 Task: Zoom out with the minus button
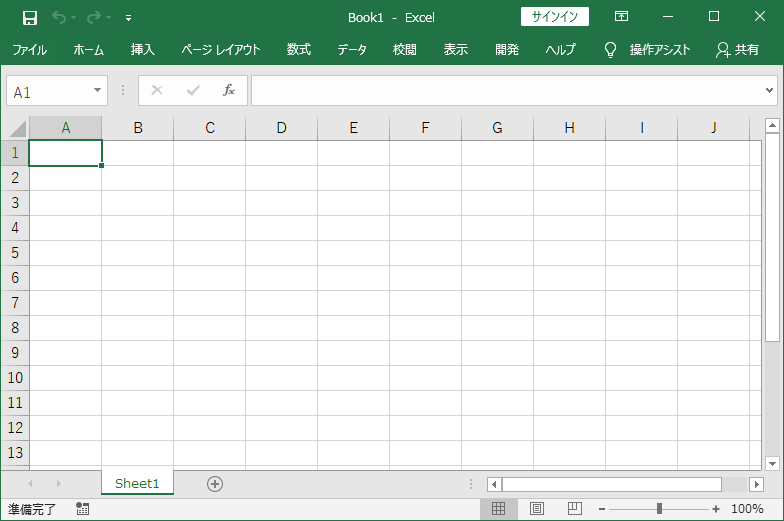(602, 509)
